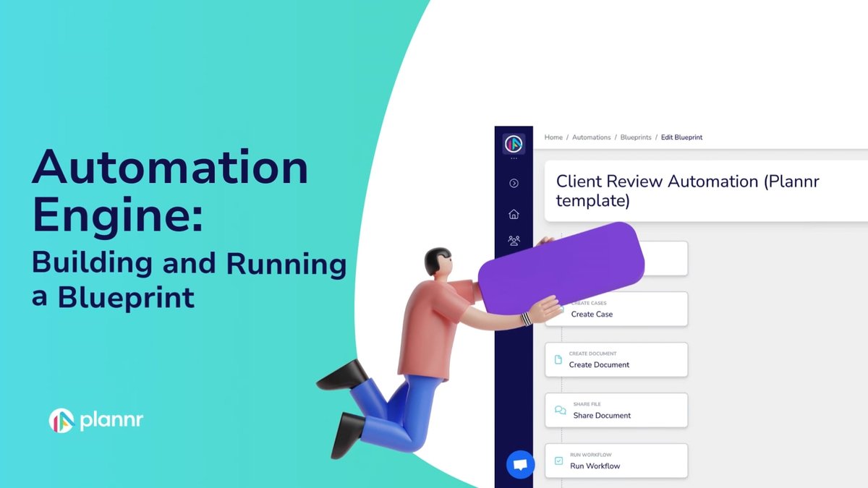Viewport: 868px width, 488px height.
Task: Click the three dots under the sidebar logo
Action: tap(514, 158)
